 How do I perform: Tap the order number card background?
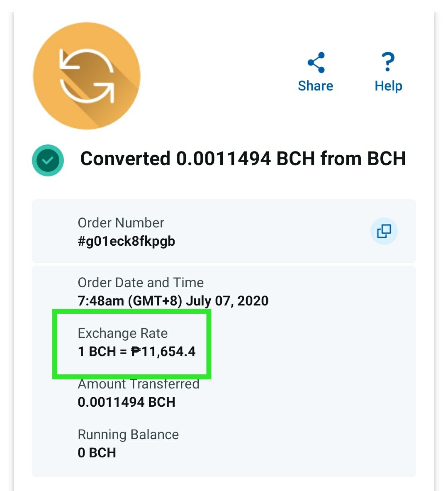coord(224,231)
